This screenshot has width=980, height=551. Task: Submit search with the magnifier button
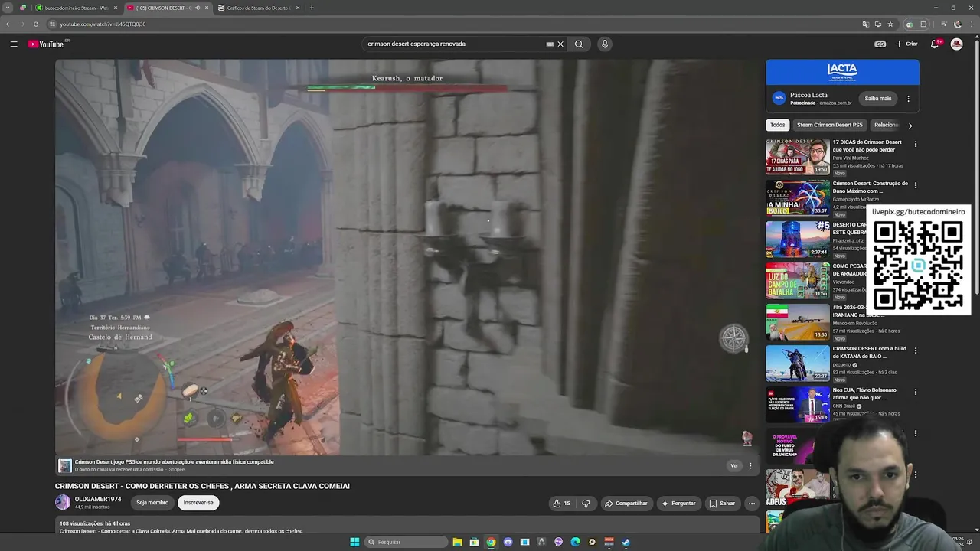point(579,44)
